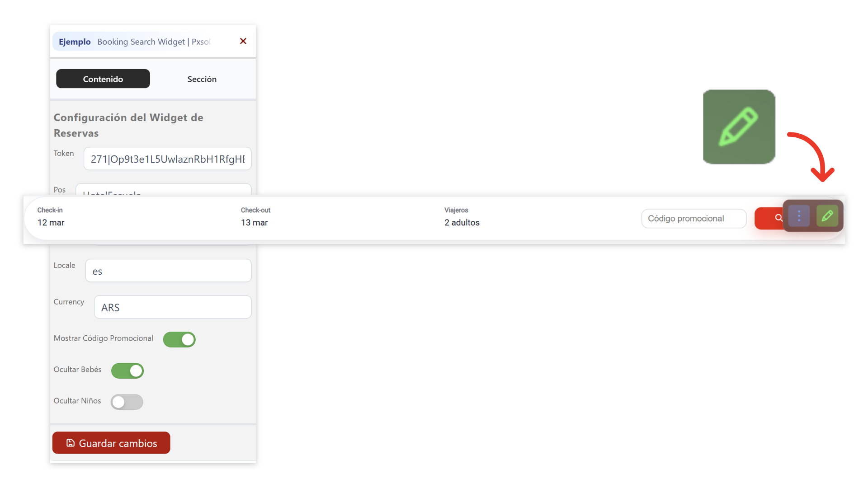Click the save icon in Guardar cambios
The image size is (868, 488).
point(71,443)
